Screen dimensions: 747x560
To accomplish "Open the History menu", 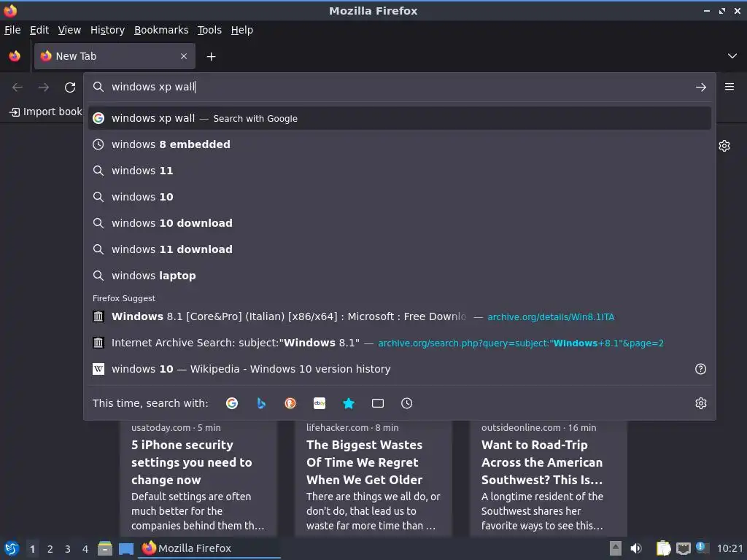I will tap(107, 30).
